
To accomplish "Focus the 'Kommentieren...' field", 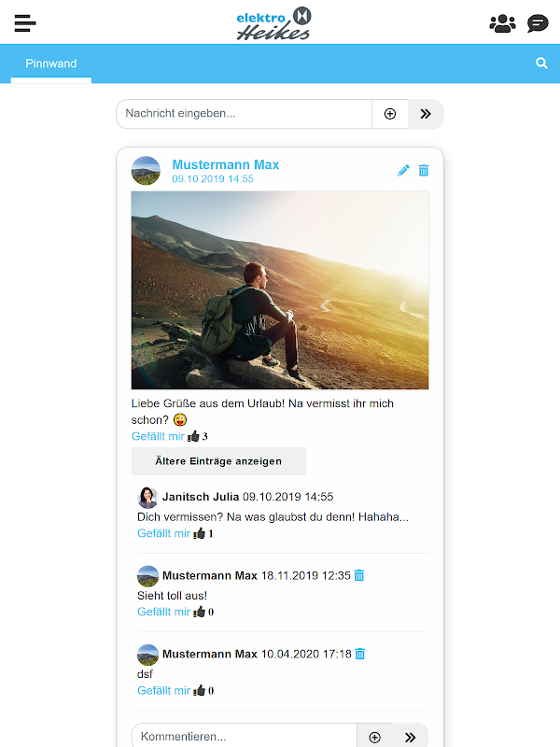I will click(244, 737).
